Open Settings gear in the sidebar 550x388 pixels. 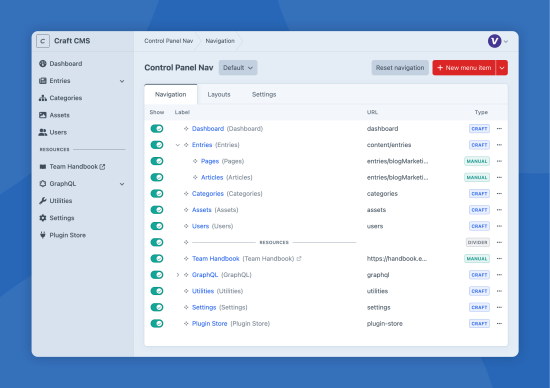[43, 218]
